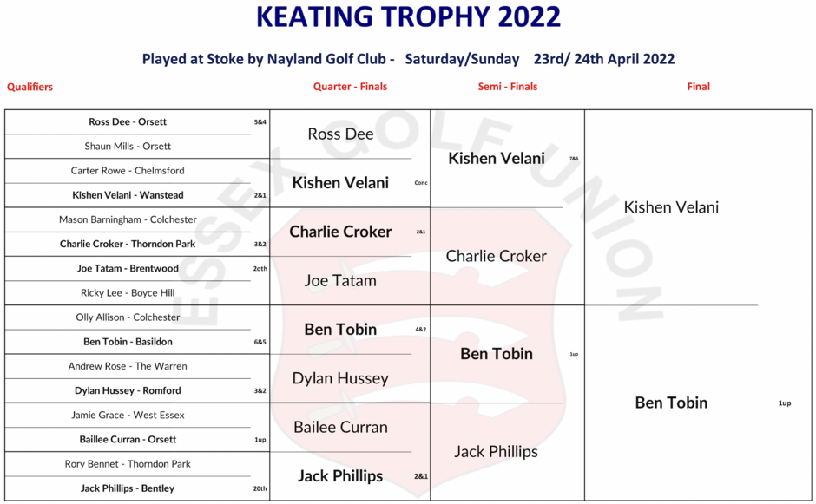This screenshot has height=504, width=816.
Task: Select Ricky Lee - Boyce Hill entry
Action: [128, 293]
